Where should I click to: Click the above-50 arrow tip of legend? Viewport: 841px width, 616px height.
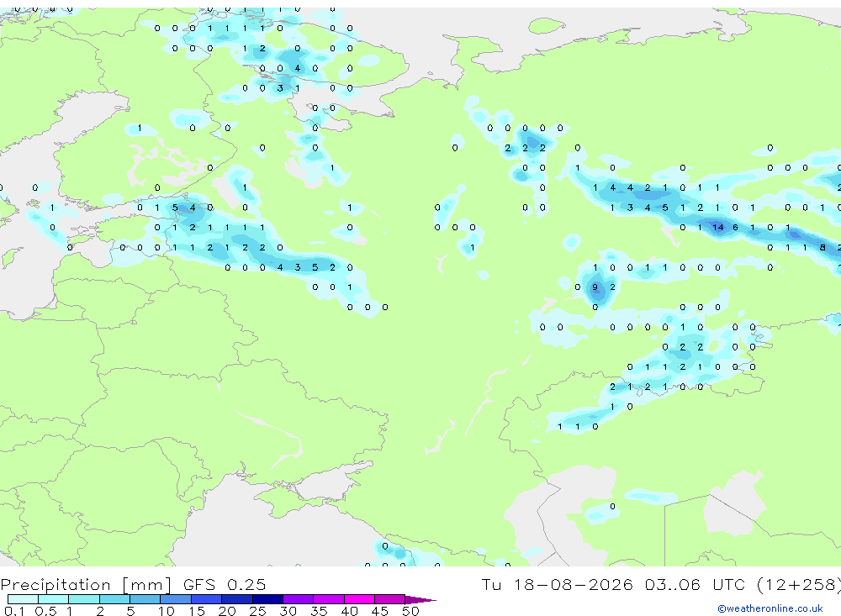pos(420,599)
